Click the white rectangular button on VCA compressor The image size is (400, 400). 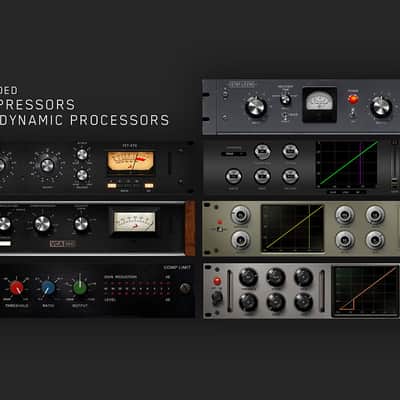coord(5,243)
